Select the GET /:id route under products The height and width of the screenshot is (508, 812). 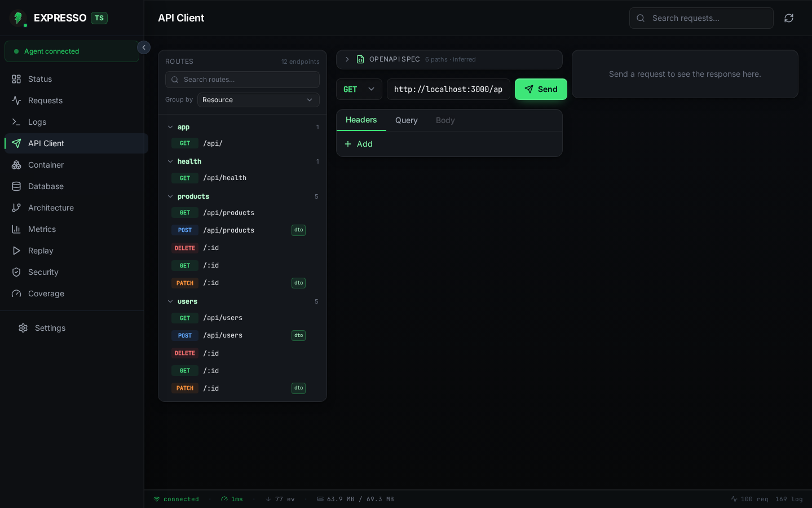pos(242,265)
